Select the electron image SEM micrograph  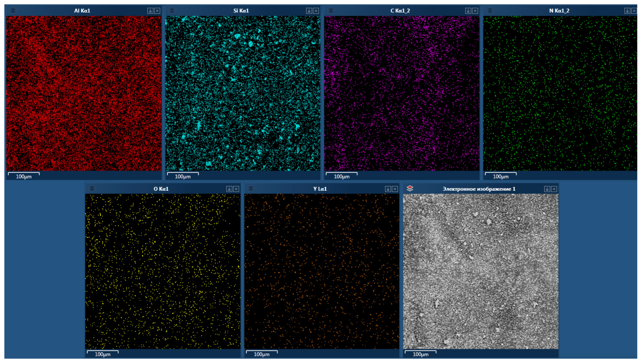point(480,271)
